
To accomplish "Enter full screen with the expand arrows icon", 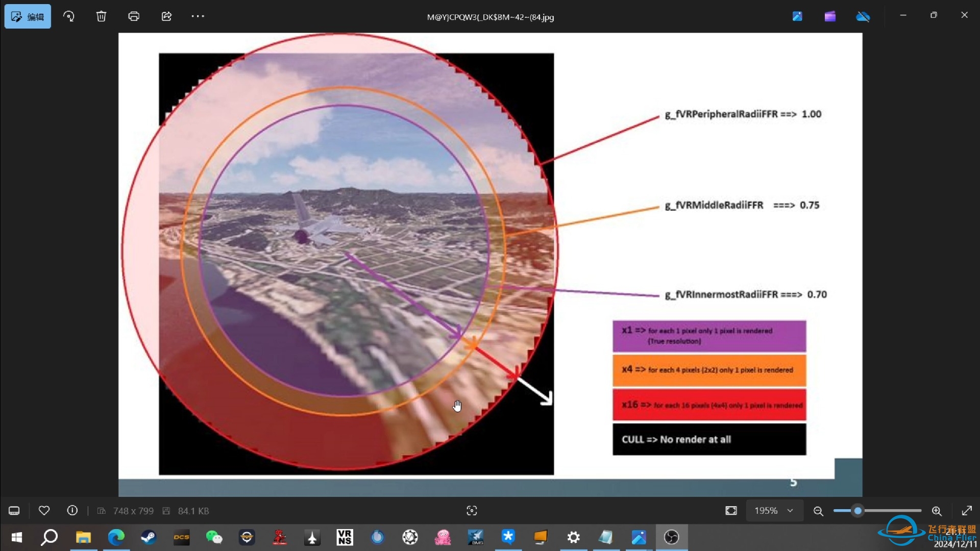I will click(967, 511).
